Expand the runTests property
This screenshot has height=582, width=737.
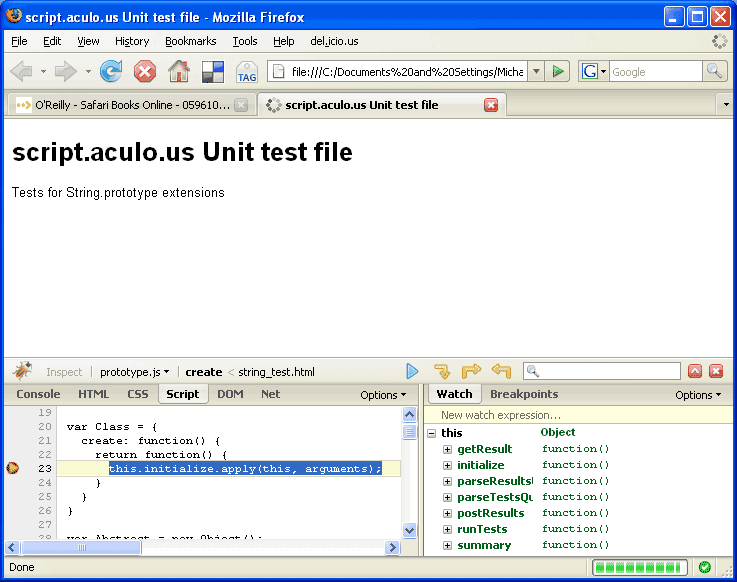click(x=447, y=529)
